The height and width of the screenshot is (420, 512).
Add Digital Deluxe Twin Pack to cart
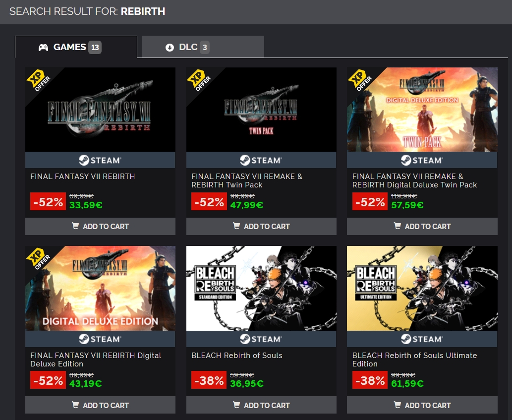click(x=422, y=226)
